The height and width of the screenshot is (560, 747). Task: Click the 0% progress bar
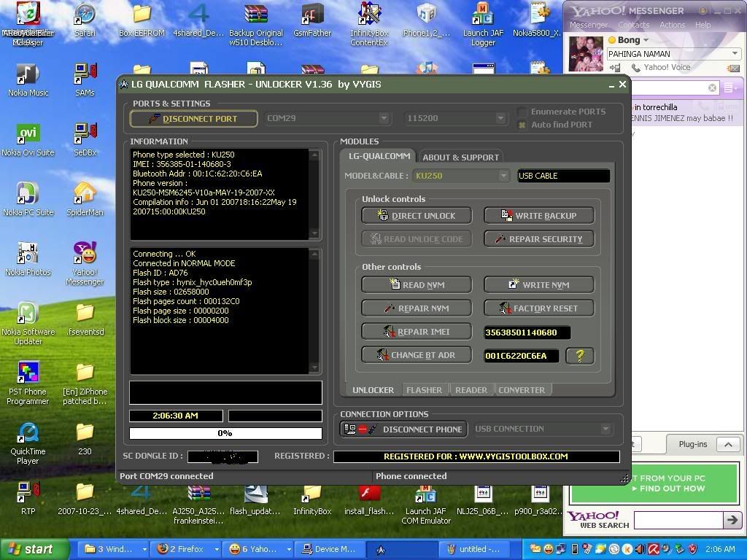[226, 433]
